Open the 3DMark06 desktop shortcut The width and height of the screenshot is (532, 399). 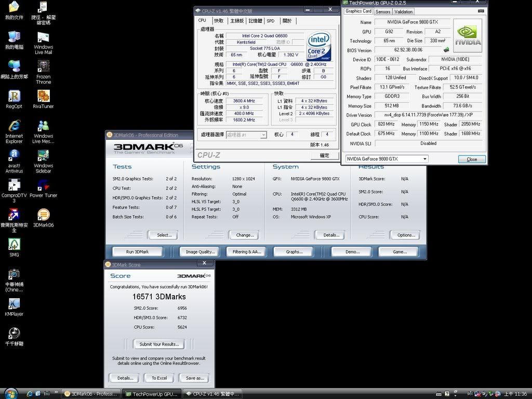point(43,215)
